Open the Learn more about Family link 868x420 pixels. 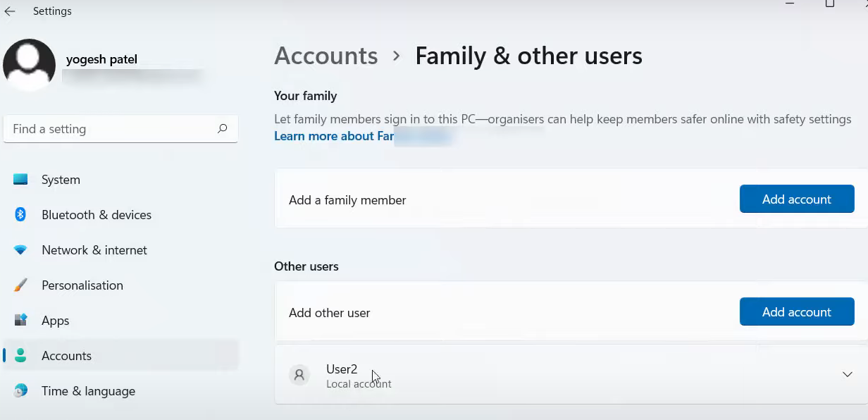point(334,136)
